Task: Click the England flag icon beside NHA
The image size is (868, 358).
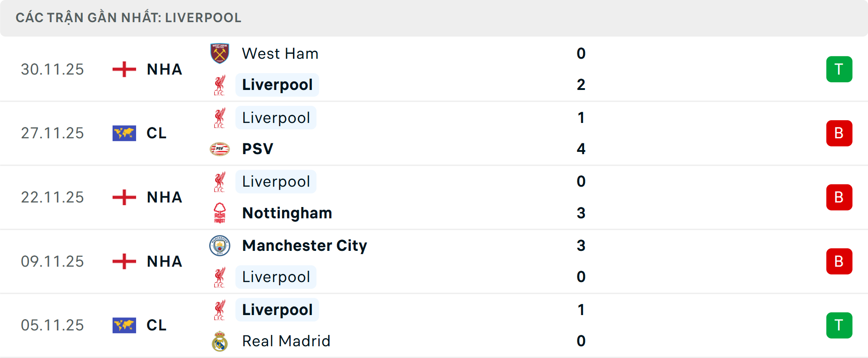Action: 123,69
